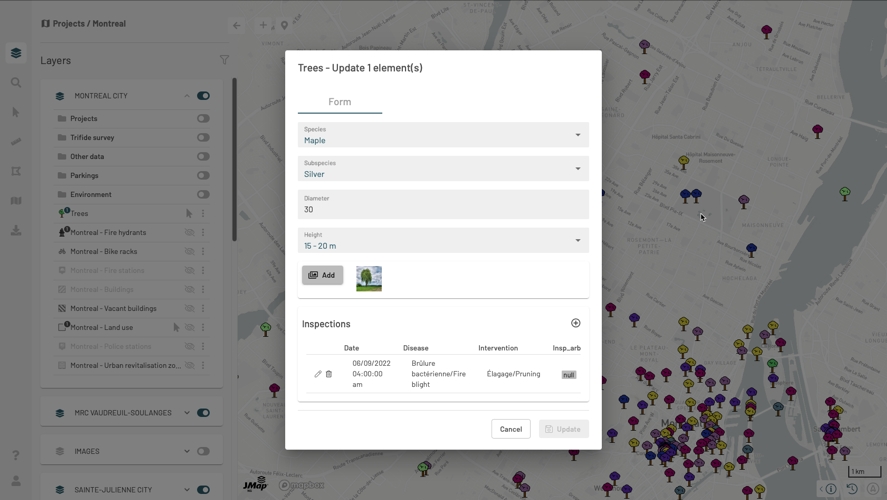Open the three-dot menu for the Trees layer

[203, 213]
